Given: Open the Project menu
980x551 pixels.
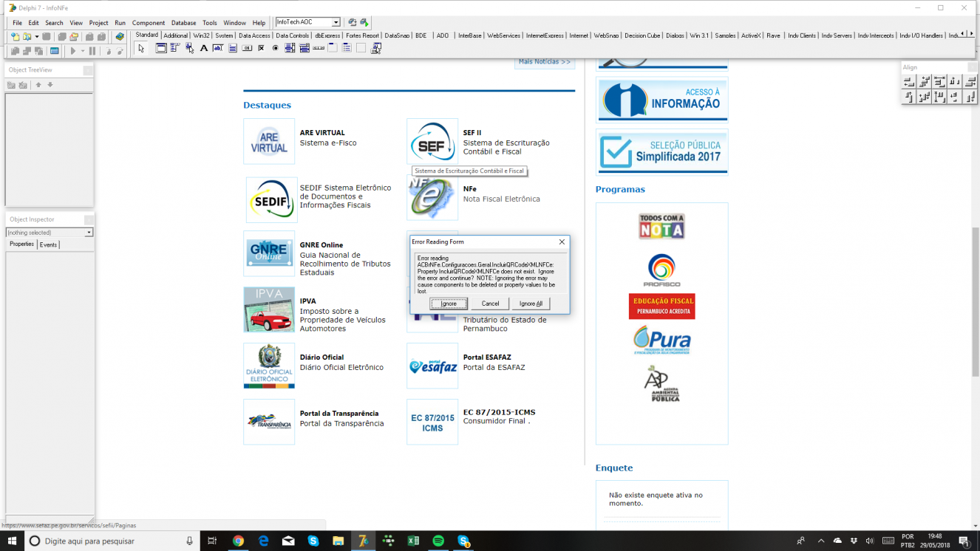Looking at the screenshot, I should point(98,23).
